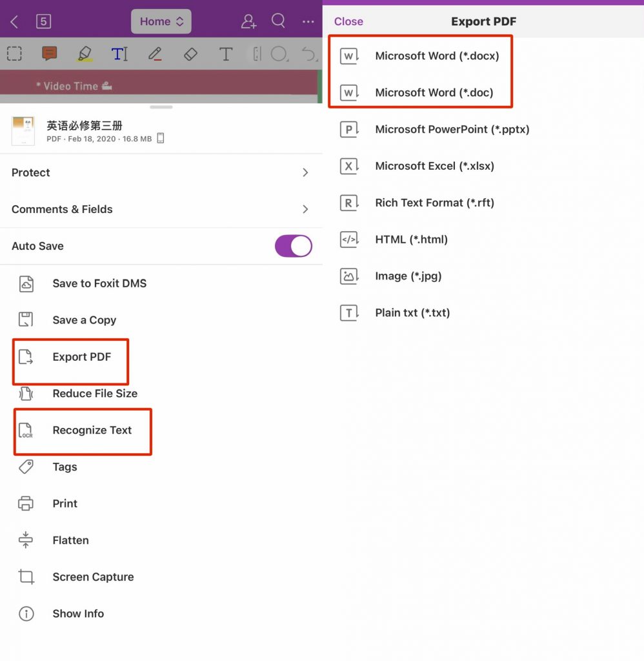This screenshot has height=661, width=644.
Task: Select the typewriter T tool
Action: (x=226, y=54)
